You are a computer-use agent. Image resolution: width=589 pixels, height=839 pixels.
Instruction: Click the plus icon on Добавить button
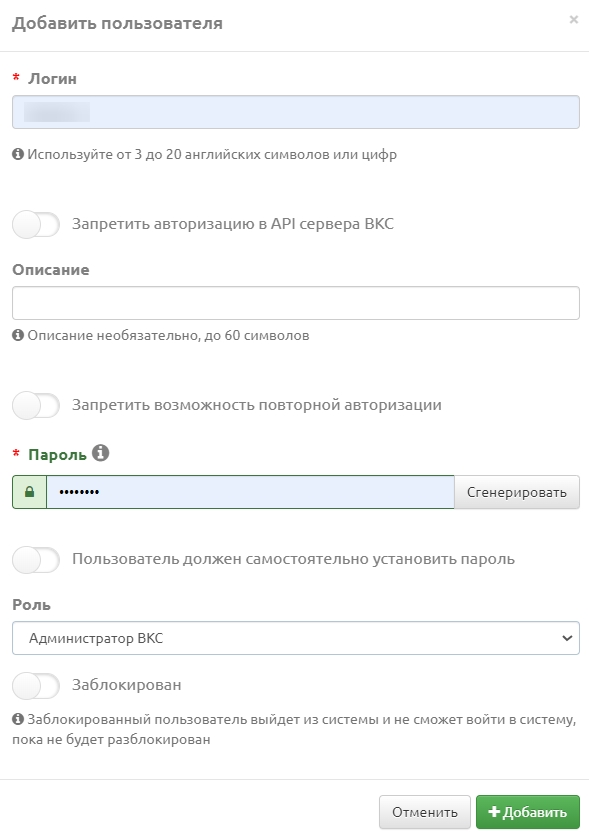tap(494, 812)
